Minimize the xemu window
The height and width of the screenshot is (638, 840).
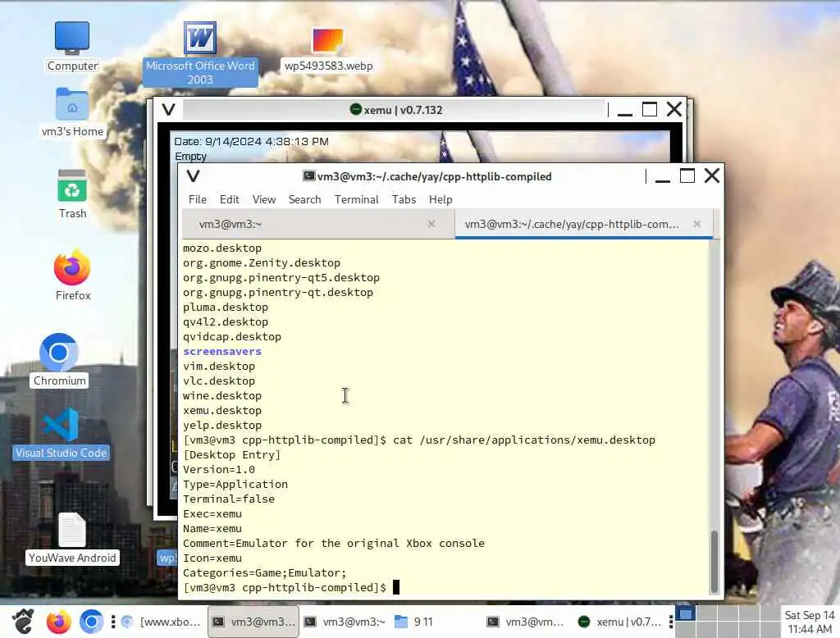click(x=624, y=112)
